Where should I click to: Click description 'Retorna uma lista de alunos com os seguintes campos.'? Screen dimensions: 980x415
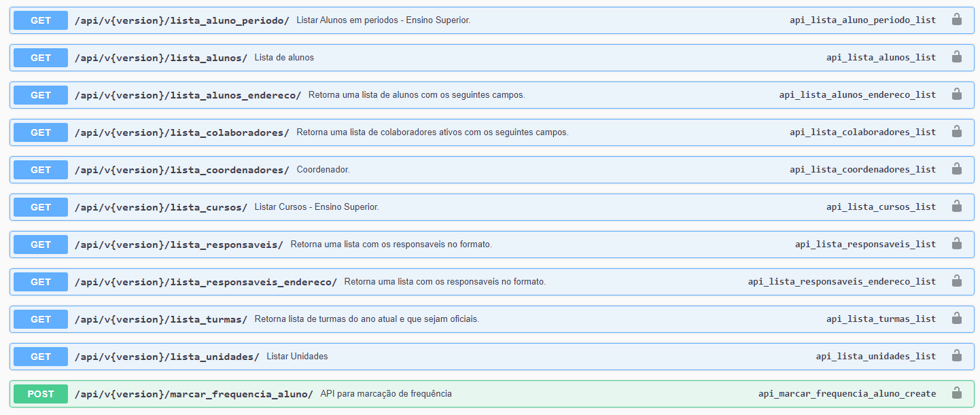tap(417, 95)
